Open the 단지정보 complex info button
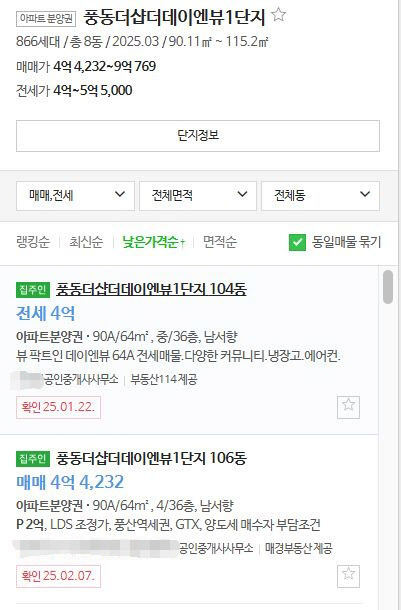The width and height of the screenshot is (401, 610). point(198,136)
